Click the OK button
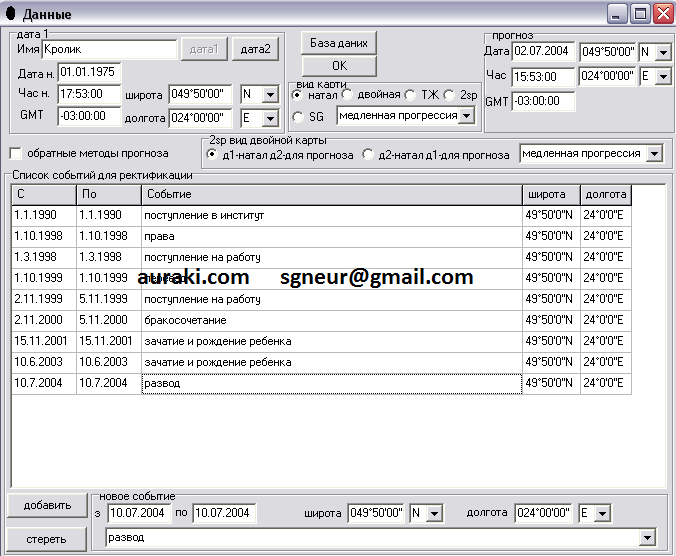Screen dimensions: 676x556 (x=338, y=66)
